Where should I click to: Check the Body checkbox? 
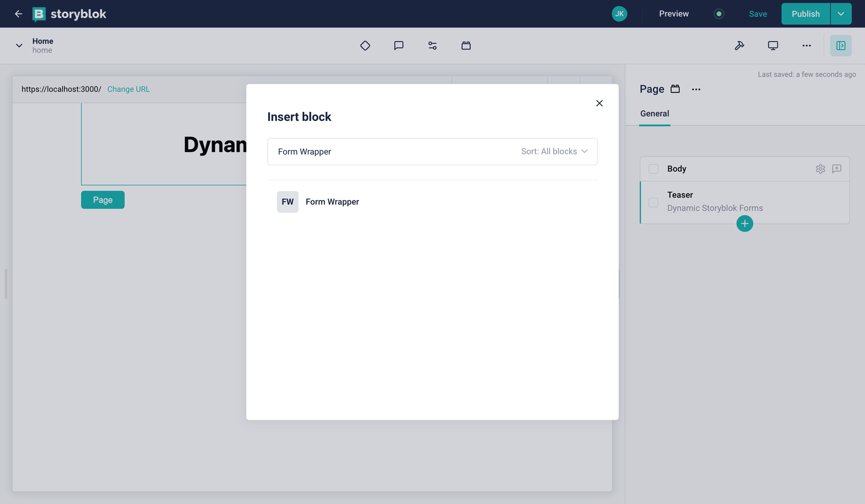(x=654, y=169)
